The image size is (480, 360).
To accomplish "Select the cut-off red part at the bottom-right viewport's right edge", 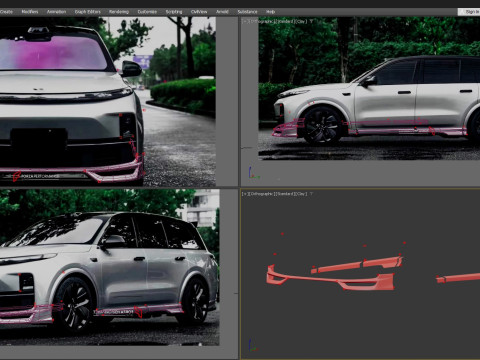I will (x=462, y=278).
